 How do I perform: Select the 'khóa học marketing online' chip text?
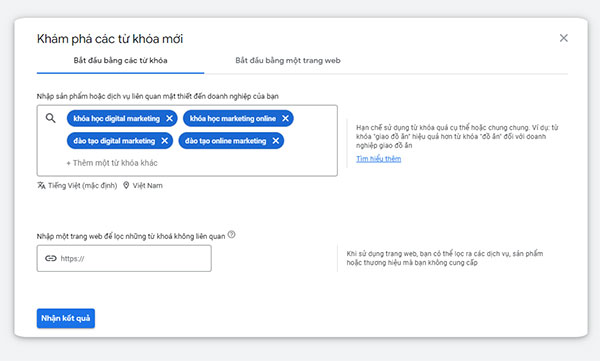tap(233, 119)
